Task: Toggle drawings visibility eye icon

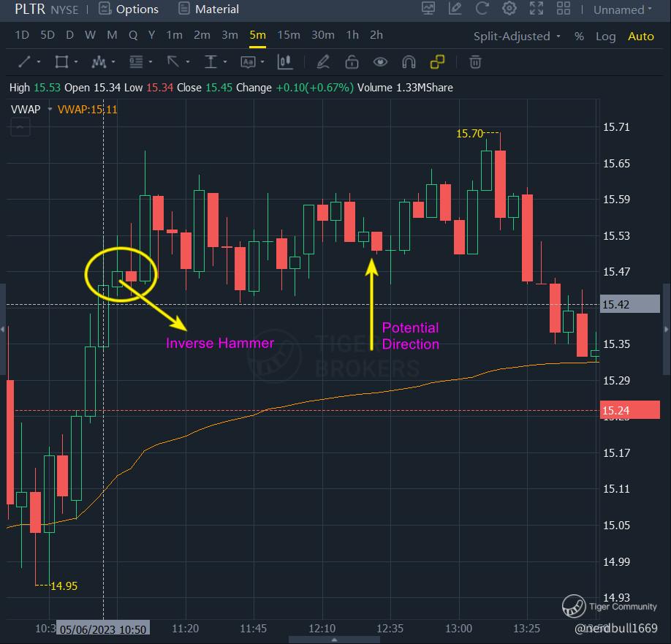Action: pos(380,62)
